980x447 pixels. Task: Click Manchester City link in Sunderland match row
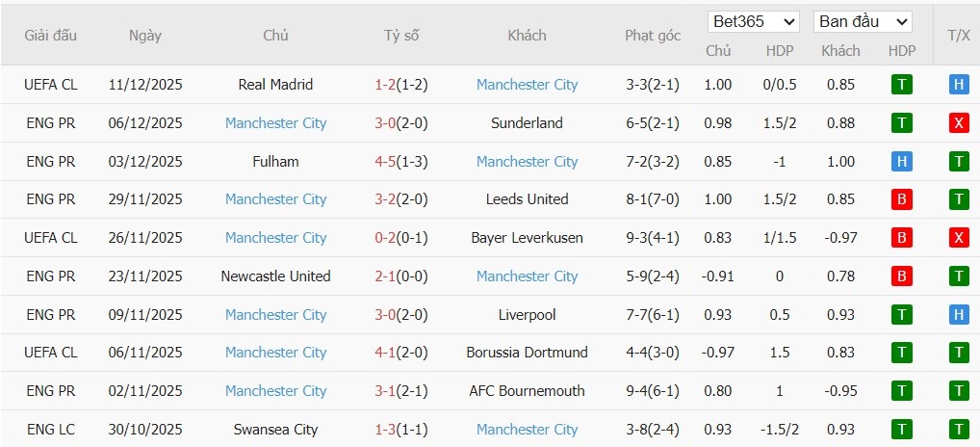tap(275, 123)
